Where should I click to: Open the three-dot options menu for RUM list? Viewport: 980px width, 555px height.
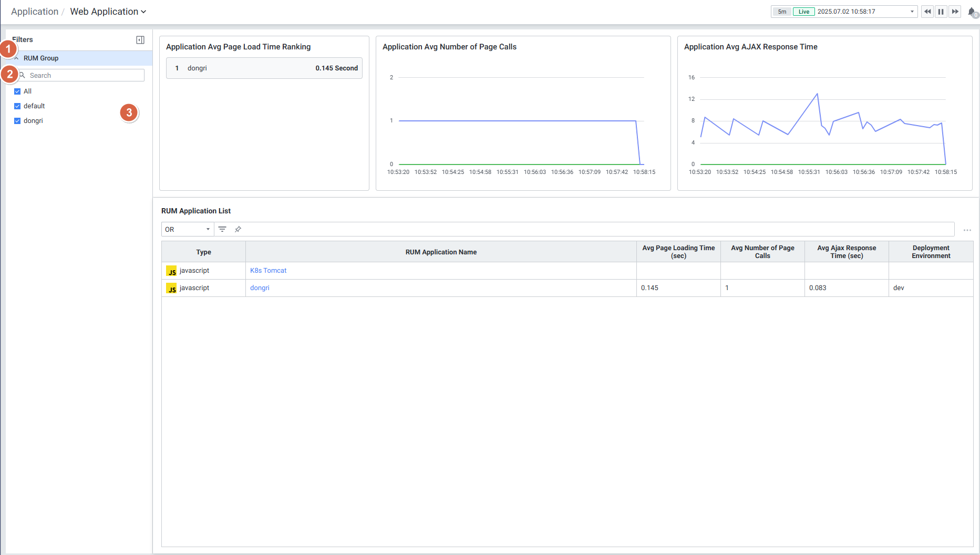[x=967, y=230]
